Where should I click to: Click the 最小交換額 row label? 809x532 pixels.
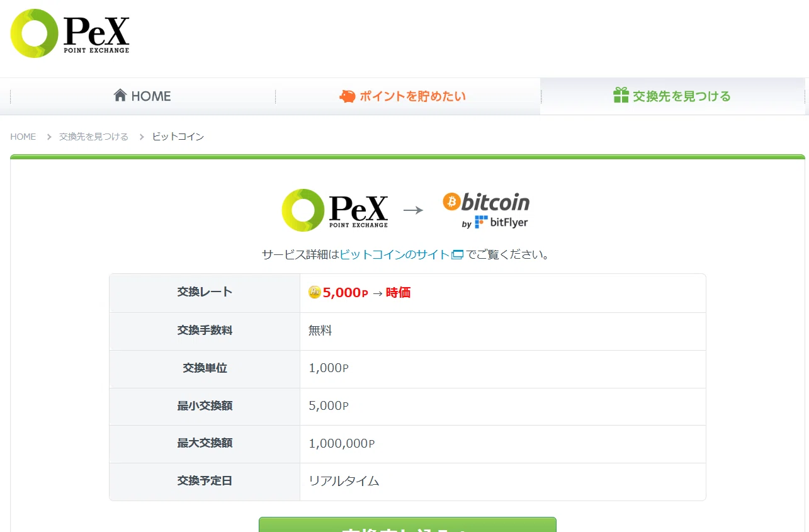click(x=205, y=406)
